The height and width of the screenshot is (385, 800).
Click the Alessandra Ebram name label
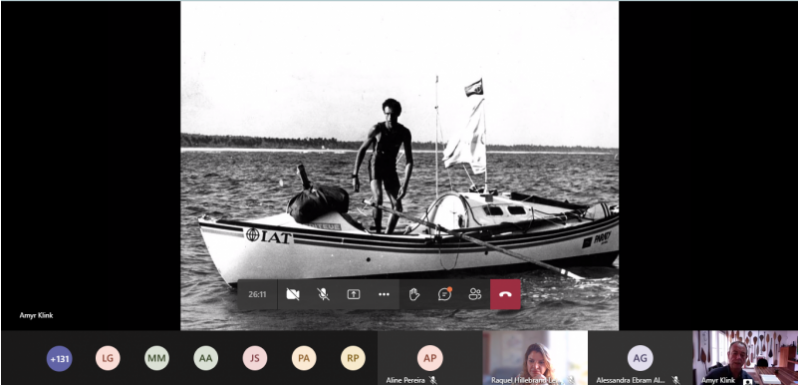coord(632,380)
